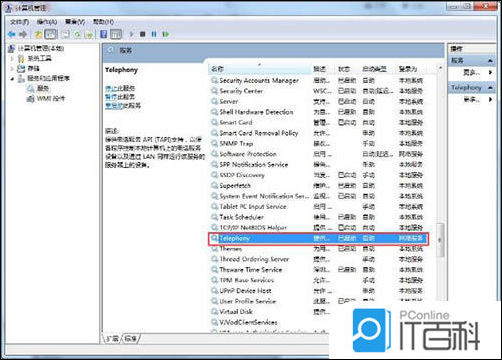Select System Event Notification Service row
502x360 pixels.
click(318, 196)
